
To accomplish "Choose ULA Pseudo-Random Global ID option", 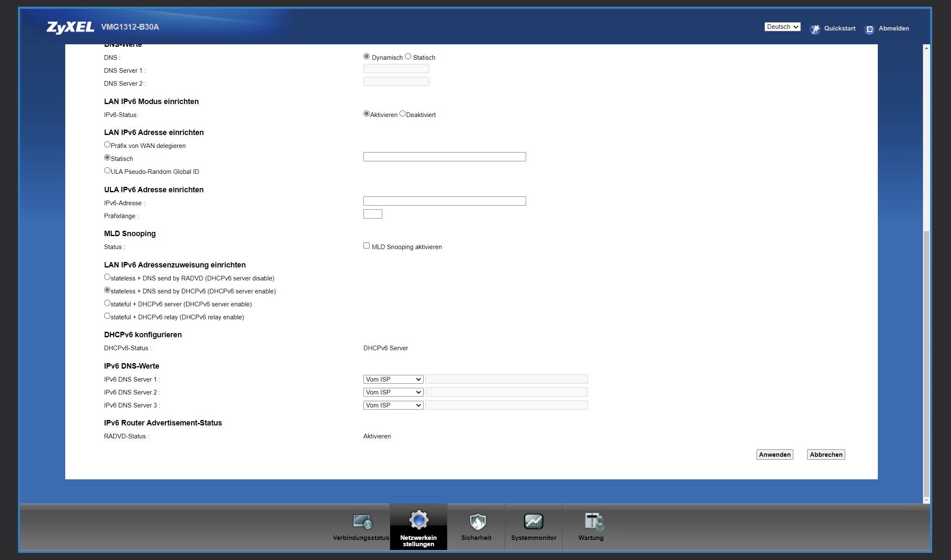I will pos(107,171).
